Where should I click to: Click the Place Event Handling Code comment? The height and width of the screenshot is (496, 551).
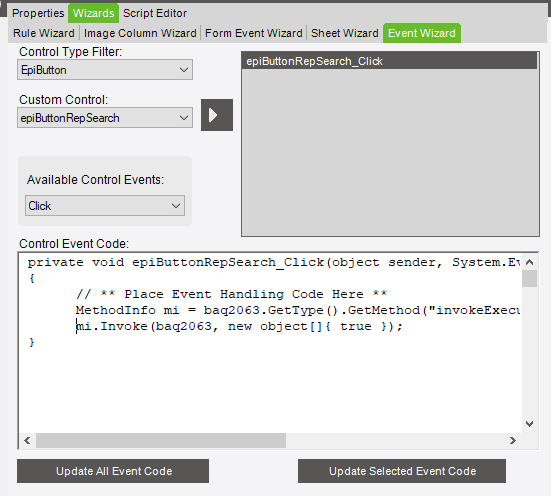tap(231, 294)
